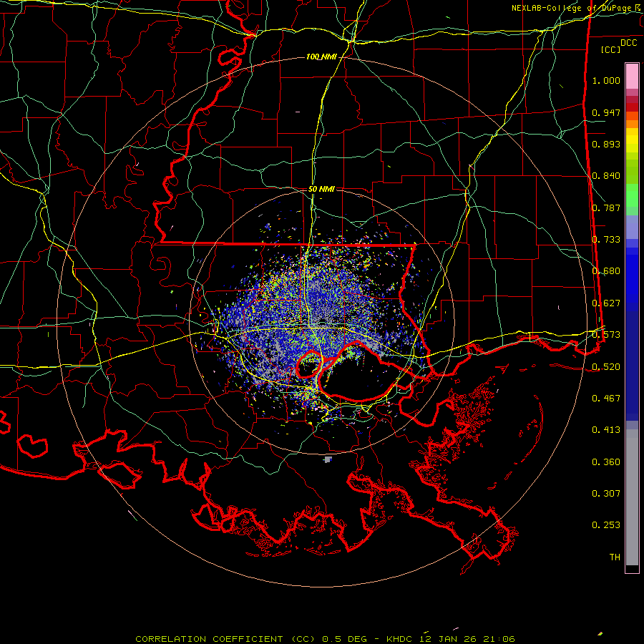The height and width of the screenshot is (644, 644).
Task: Select the 0.840 scale value
Action: coord(606,176)
